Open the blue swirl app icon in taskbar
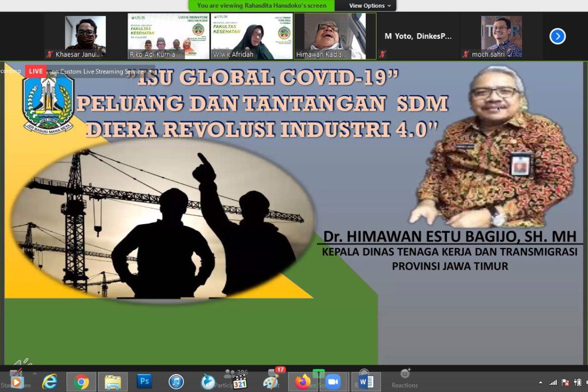 [x=208, y=382]
